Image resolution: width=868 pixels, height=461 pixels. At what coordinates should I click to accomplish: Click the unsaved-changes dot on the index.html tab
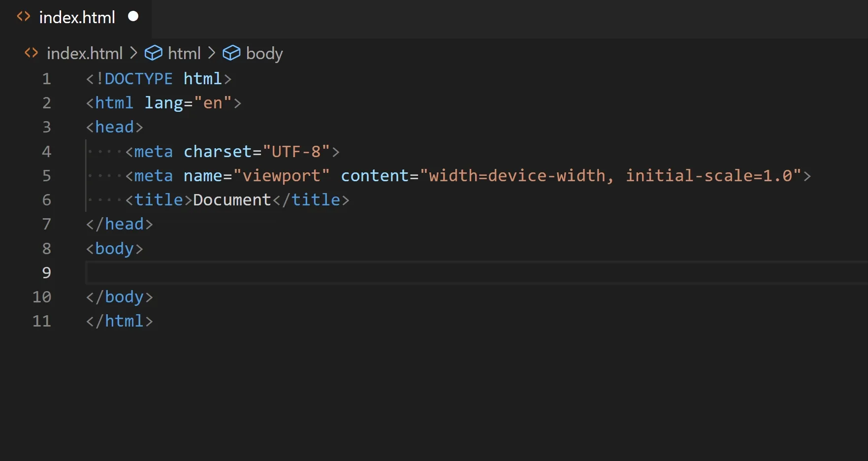133,16
